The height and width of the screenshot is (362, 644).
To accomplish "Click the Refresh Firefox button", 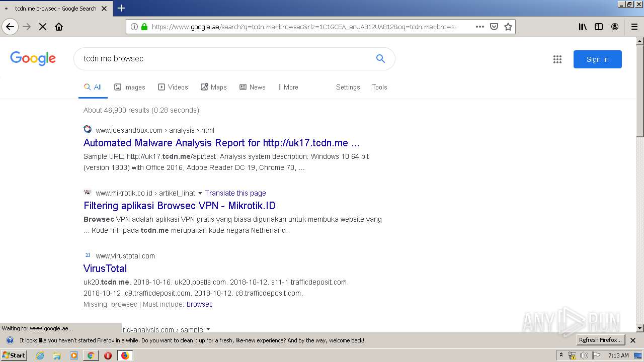I will pyautogui.click(x=601, y=340).
